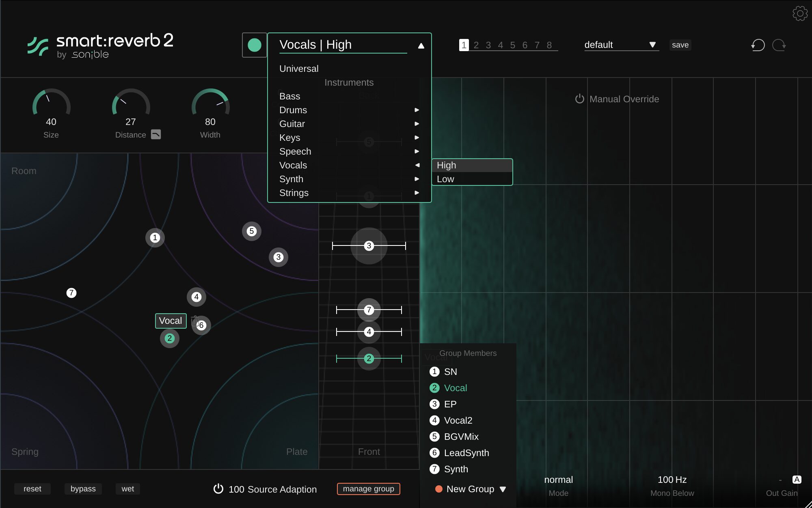
Task: Select LeadSynth group member
Action: point(459,453)
